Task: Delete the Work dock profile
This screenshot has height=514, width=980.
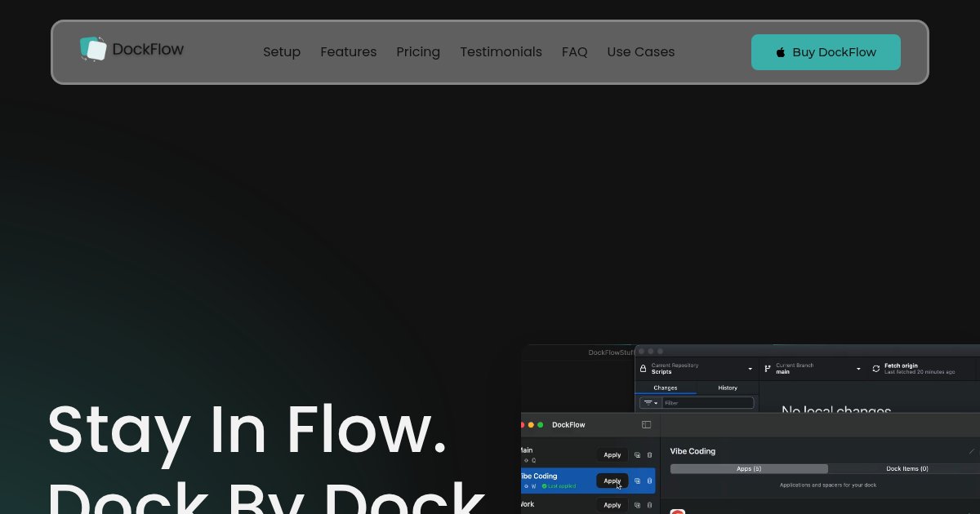Action: coord(649,505)
